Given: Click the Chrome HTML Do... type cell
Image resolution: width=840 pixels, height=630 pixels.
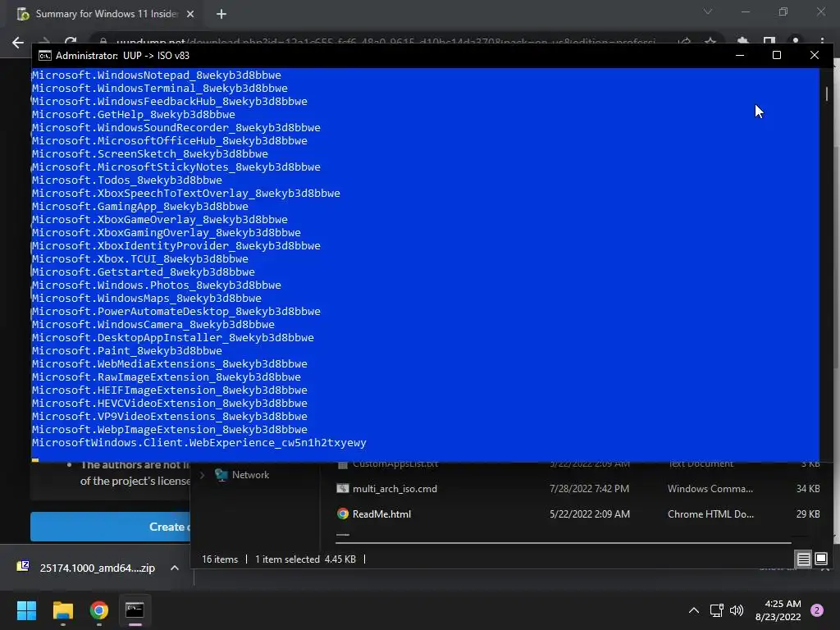Looking at the screenshot, I should pos(710,514).
